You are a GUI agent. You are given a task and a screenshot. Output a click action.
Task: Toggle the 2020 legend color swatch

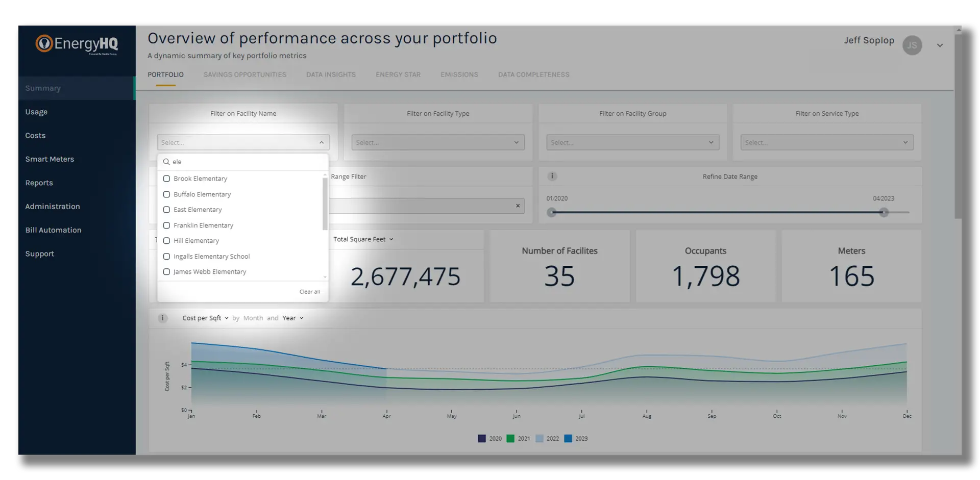481,439
